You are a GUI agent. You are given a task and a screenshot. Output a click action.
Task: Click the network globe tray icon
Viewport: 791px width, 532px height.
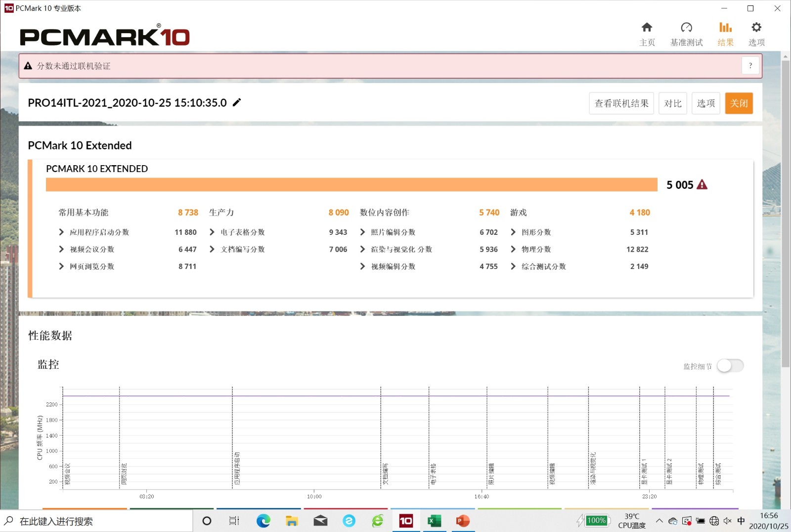click(x=714, y=521)
